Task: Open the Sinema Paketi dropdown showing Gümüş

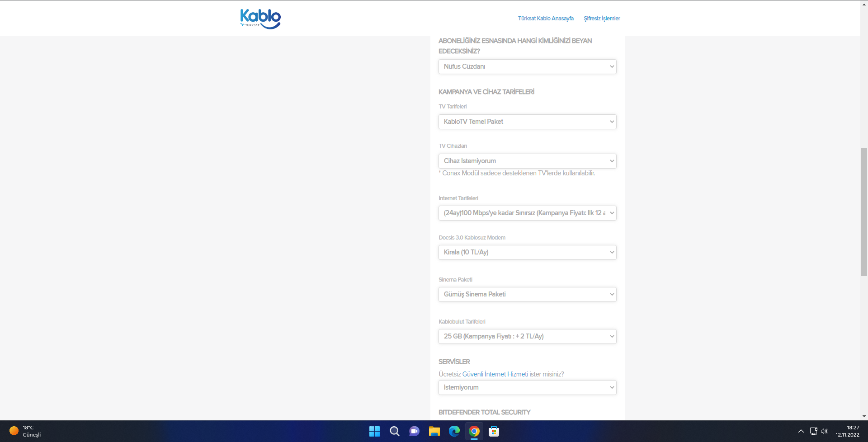Action: [x=527, y=294]
